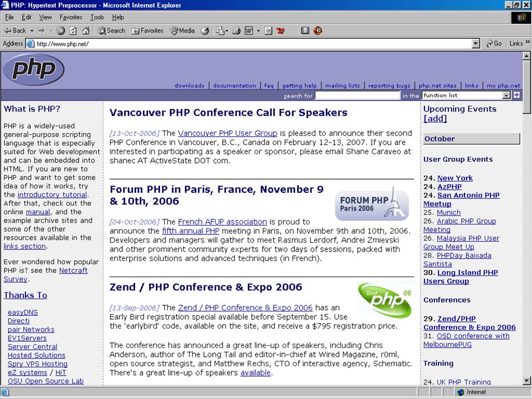The width and height of the screenshot is (532, 399).
Task: Open the Mail button dropdown arrow
Action: (227, 31)
